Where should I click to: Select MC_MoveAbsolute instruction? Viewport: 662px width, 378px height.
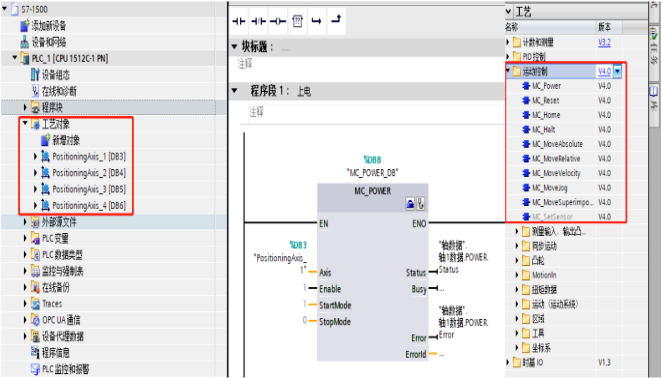coord(557,144)
